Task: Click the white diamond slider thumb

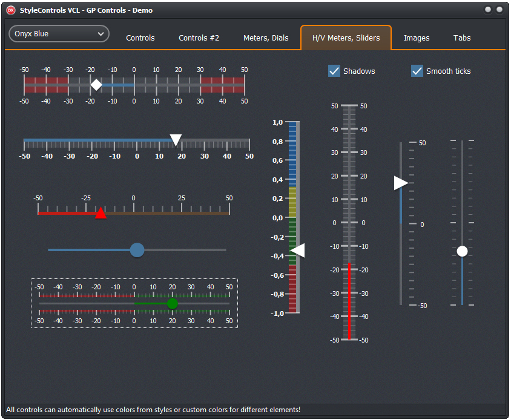Action: coord(96,85)
